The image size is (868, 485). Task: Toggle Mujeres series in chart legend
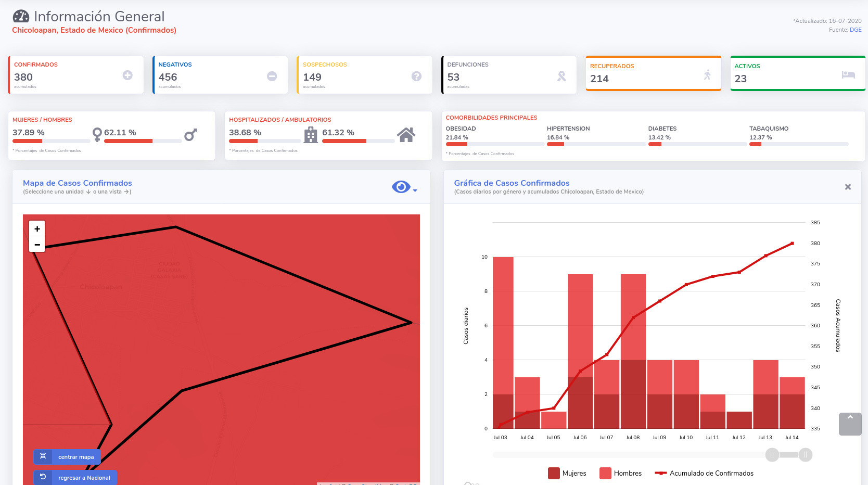click(567, 473)
